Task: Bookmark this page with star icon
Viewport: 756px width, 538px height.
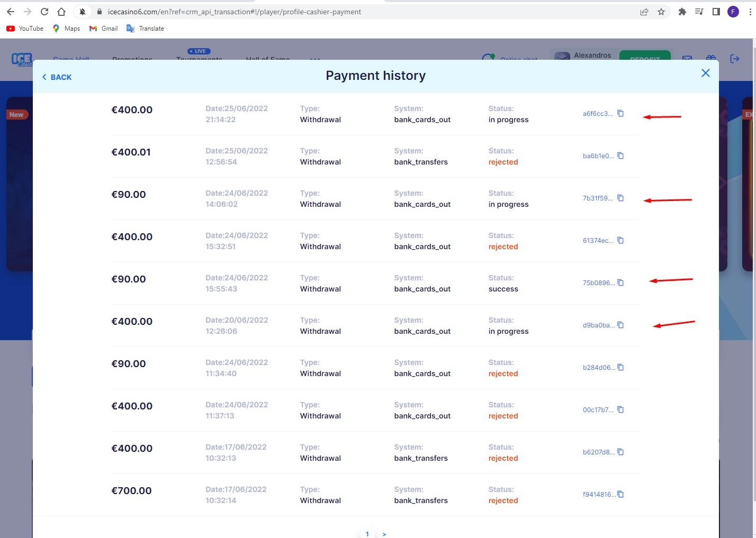Action: point(661,12)
